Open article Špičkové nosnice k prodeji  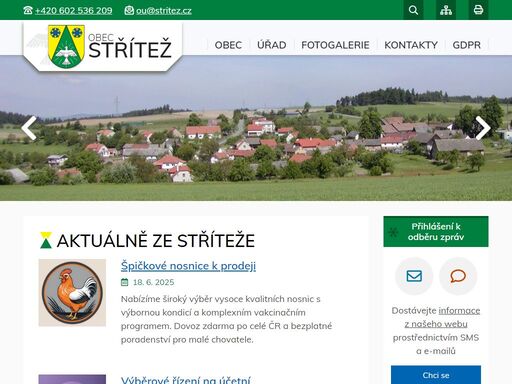click(x=188, y=266)
